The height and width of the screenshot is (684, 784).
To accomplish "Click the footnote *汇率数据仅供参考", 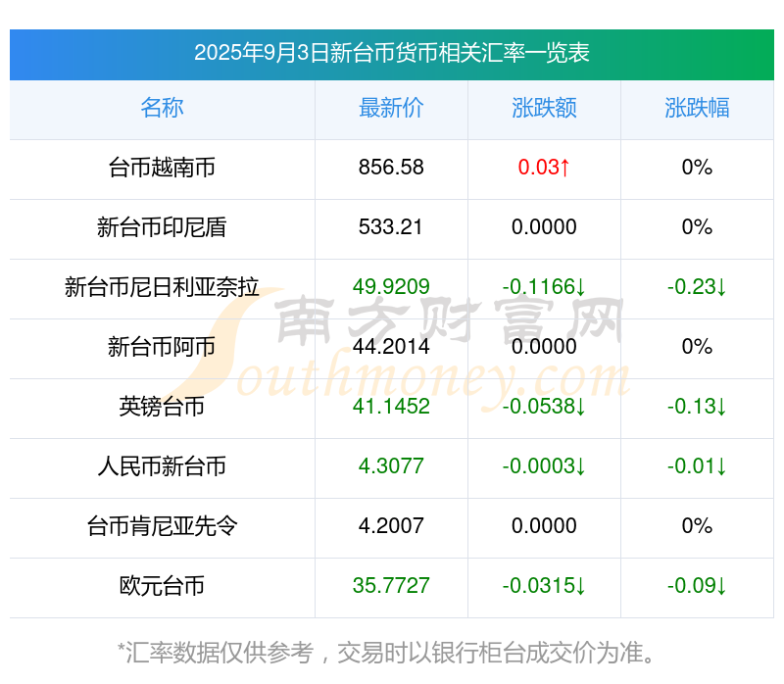I will (216, 653).
